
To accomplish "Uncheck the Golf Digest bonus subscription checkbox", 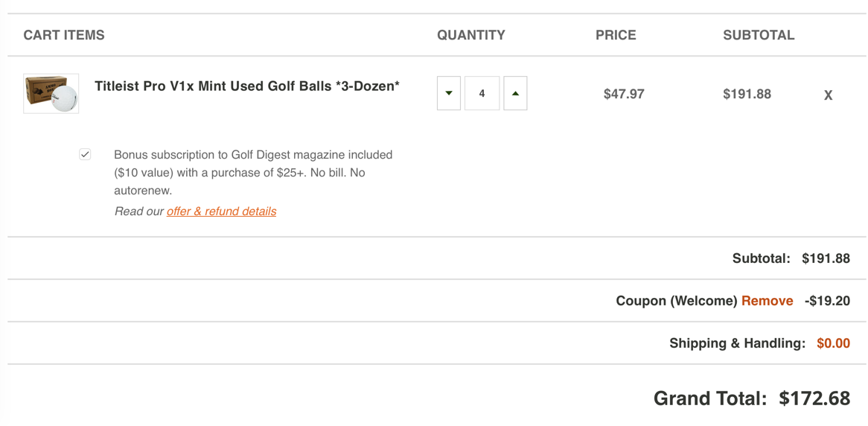I will pyautogui.click(x=85, y=154).
